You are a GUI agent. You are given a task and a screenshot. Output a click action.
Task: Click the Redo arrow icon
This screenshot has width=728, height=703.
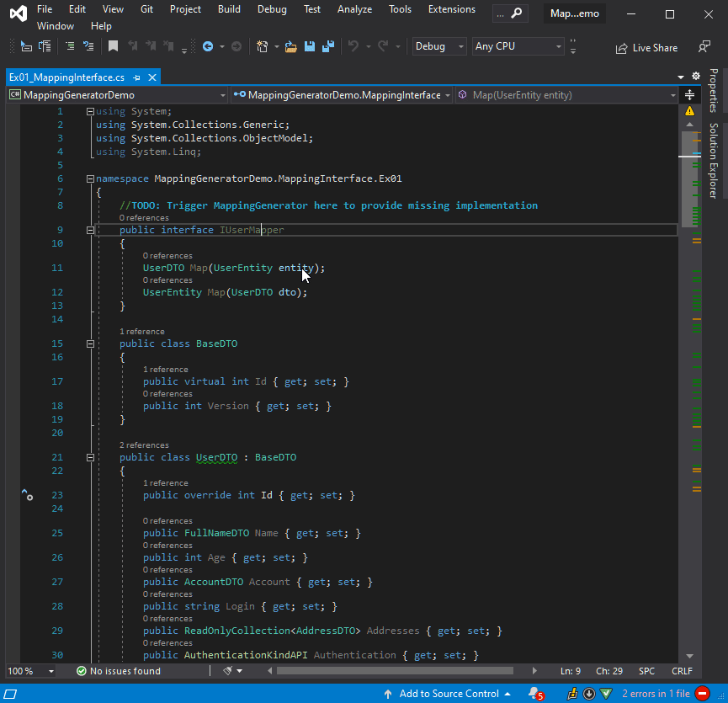383,46
